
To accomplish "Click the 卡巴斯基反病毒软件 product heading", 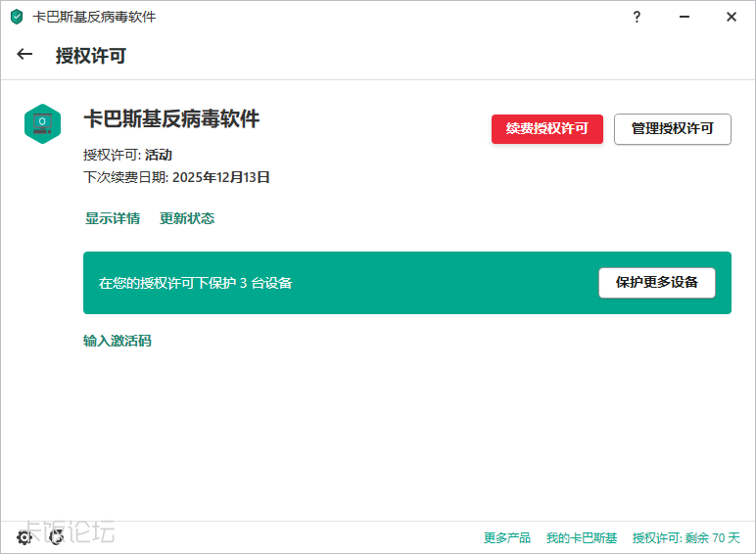I will 171,118.
